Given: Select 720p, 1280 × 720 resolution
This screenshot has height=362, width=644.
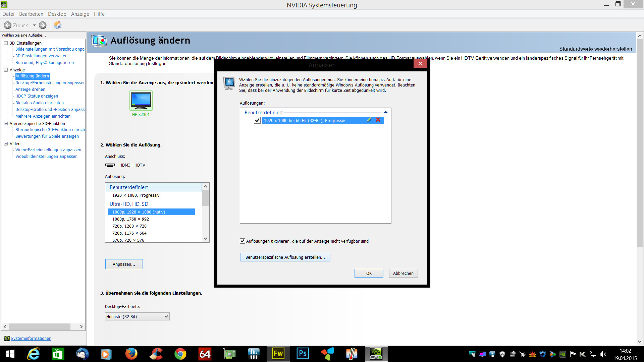Looking at the screenshot, I should 129,226.
